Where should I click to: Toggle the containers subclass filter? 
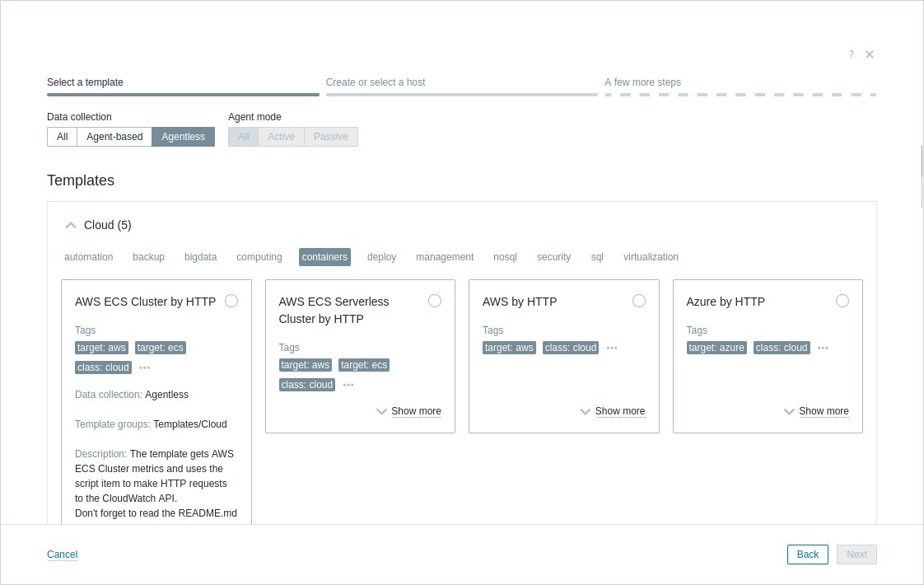coord(324,257)
